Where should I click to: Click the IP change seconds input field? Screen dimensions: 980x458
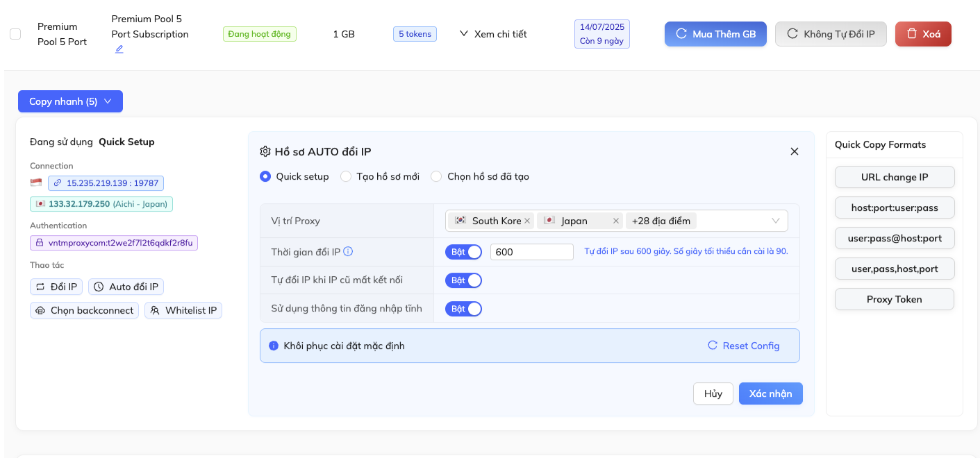coord(531,252)
